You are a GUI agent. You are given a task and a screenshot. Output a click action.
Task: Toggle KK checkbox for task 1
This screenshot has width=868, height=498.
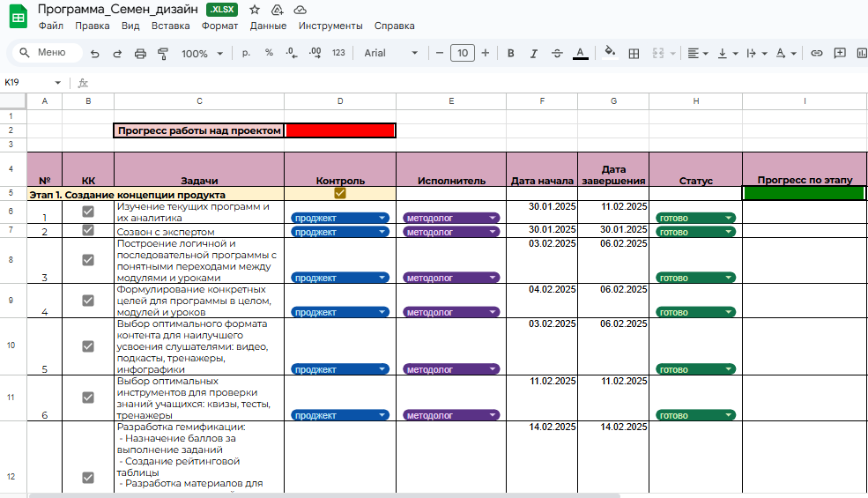pos(88,212)
